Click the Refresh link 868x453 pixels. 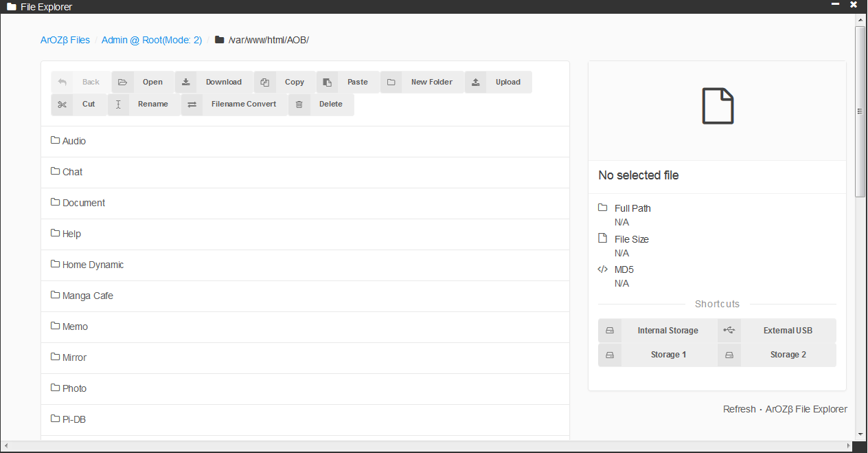point(739,409)
